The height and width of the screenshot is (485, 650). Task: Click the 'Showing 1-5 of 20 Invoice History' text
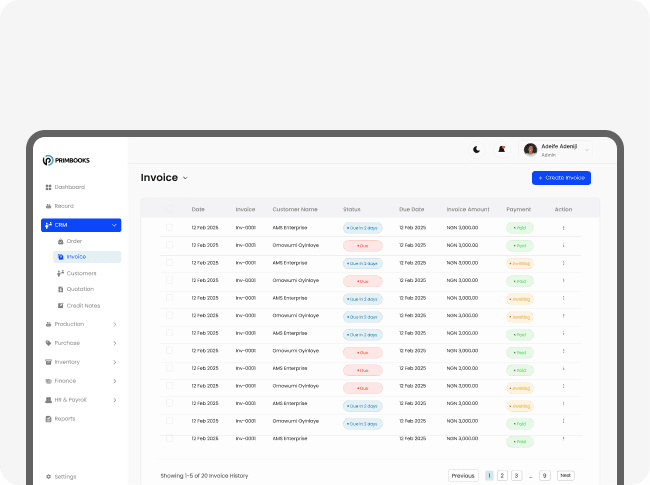pos(204,476)
